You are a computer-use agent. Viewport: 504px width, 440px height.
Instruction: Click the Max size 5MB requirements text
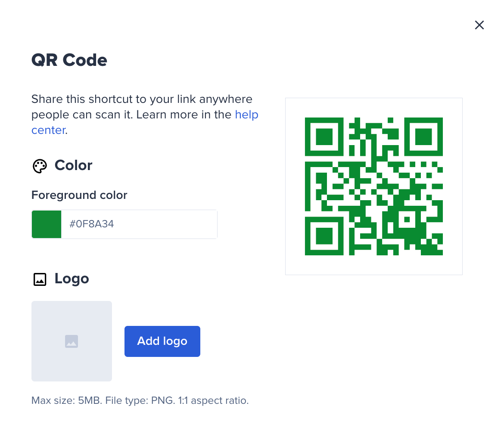140,401
